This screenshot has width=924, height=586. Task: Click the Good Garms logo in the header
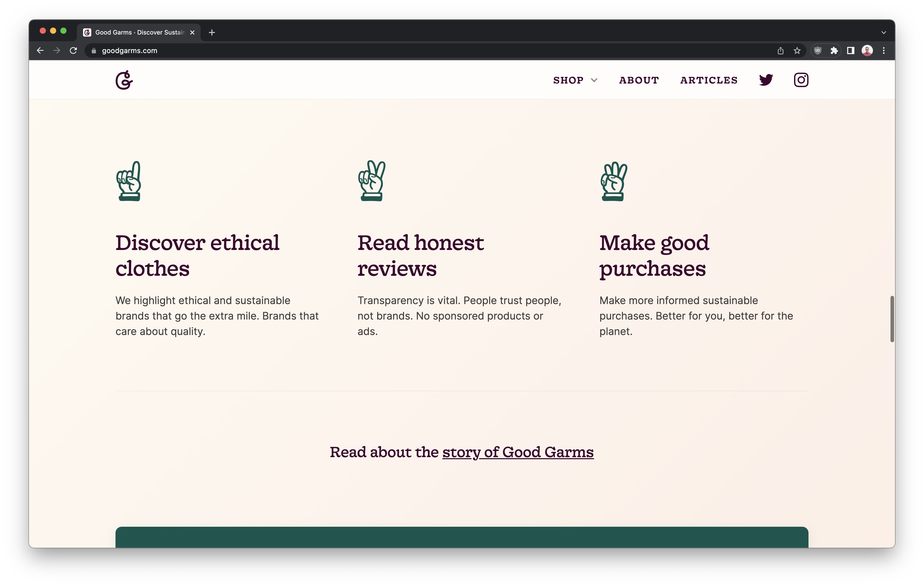124,80
